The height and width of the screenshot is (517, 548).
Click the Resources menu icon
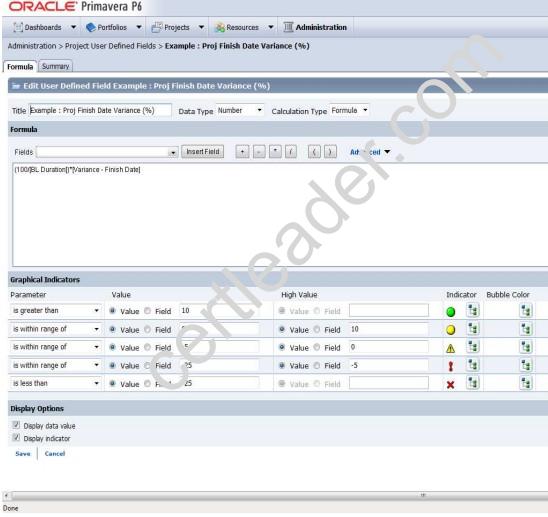[x=220, y=27]
